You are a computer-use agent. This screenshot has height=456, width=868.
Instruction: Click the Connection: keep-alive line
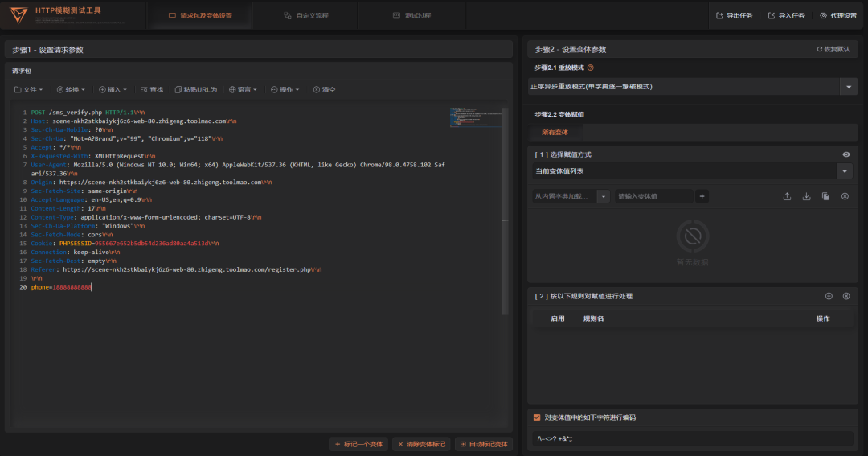[x=76, y=252]
